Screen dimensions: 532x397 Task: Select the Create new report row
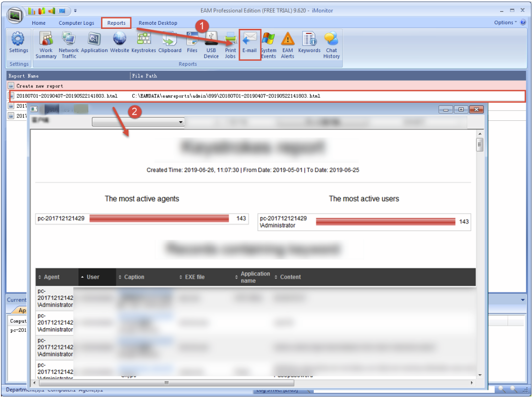[x=39, y=86]
